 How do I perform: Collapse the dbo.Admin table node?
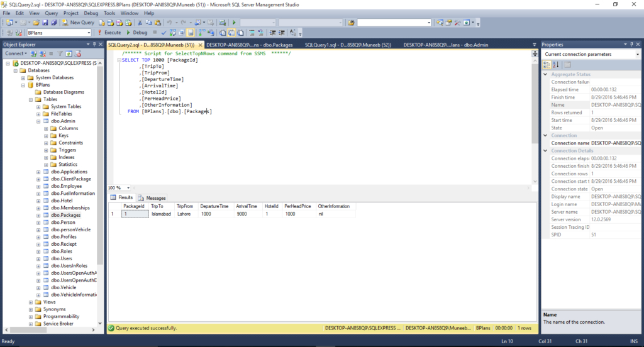point(38,121)
